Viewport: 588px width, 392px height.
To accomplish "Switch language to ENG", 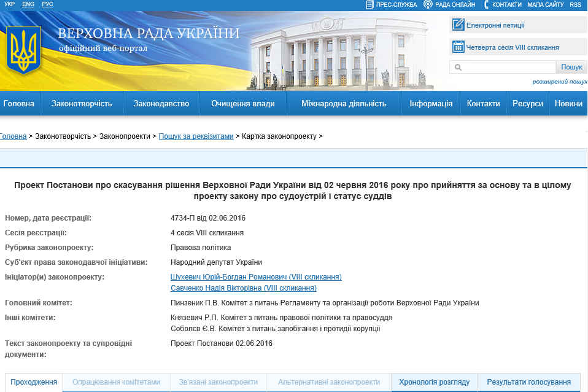I will (28, 4).
